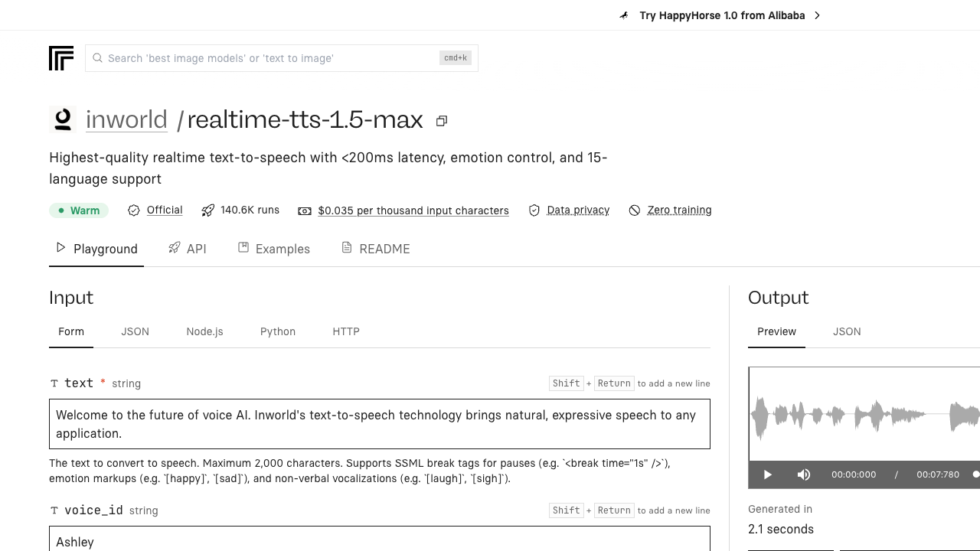Play the generated audio output
The image size is (980, 551).
768,474
